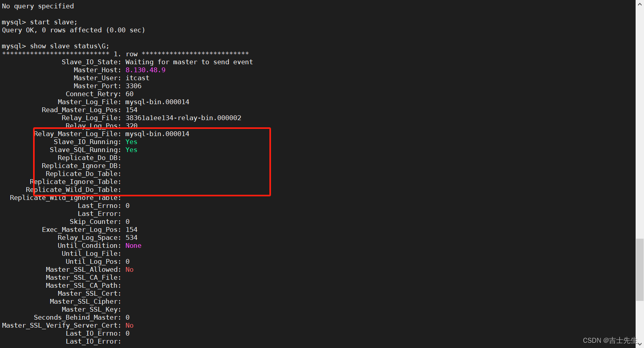This screenshot has height=348, width=644.
Task: Click the Master_Log_File value mysql-bin.000014
Action: tap(157, 102)
